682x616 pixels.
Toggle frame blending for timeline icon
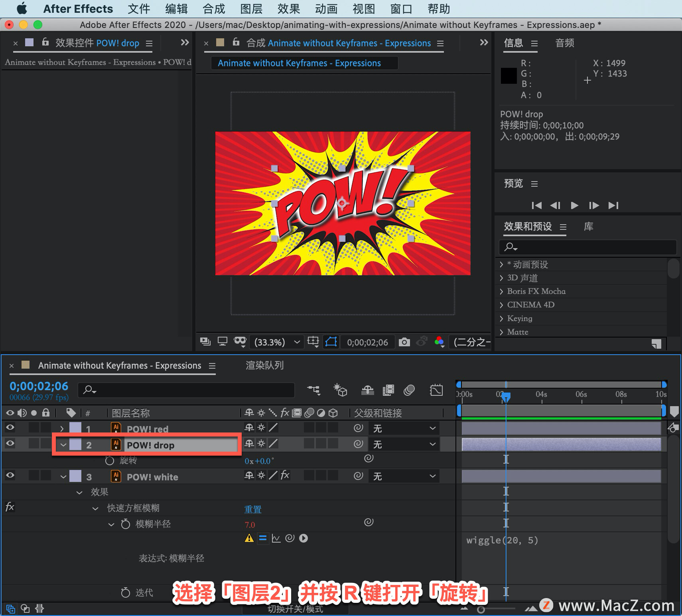388,390
